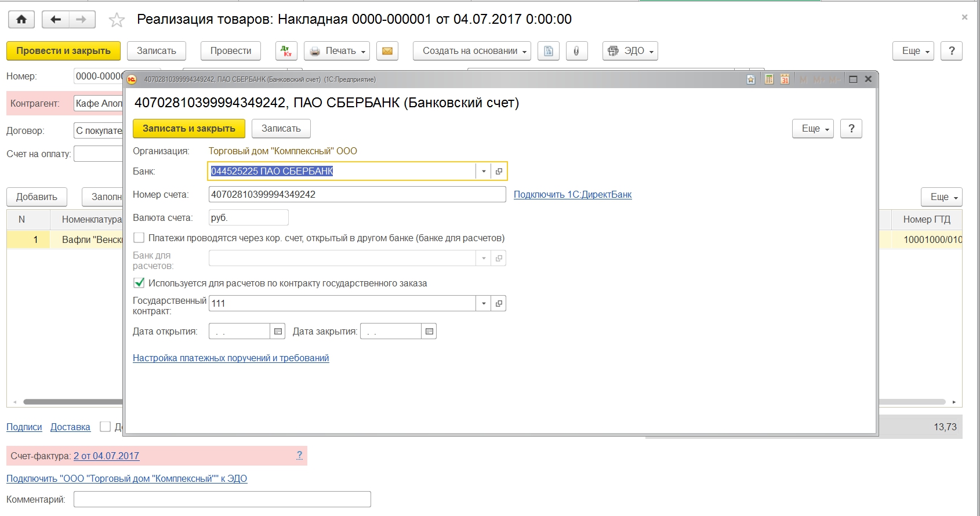Click the 1C logo in dialog title bar

tap(132, 79)
